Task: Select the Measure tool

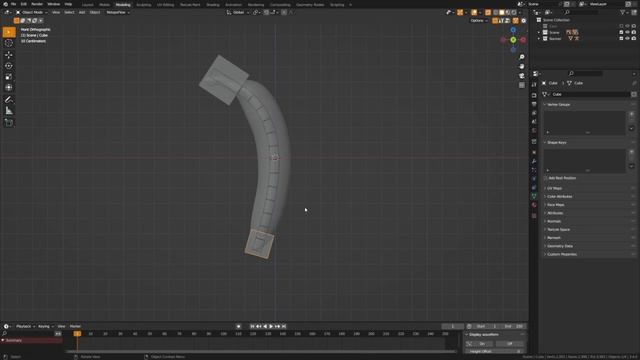Action: (9, 111)
